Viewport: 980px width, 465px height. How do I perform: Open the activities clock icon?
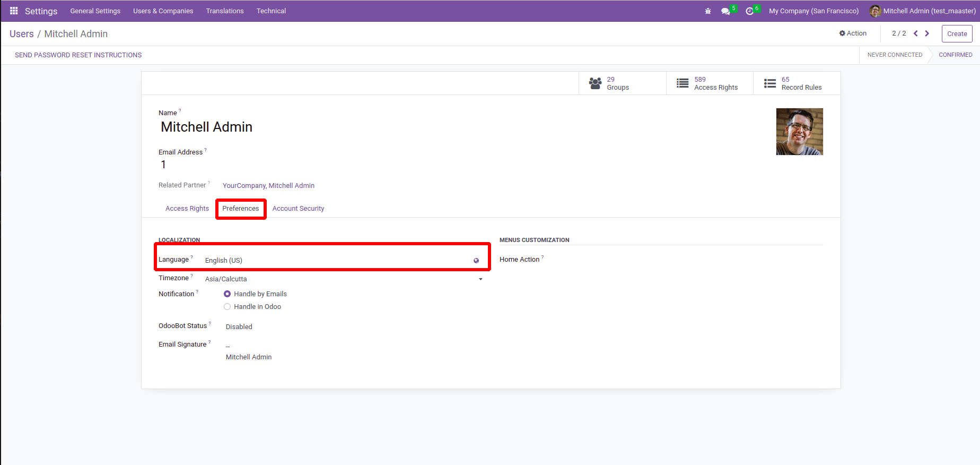tap(749, 11)
